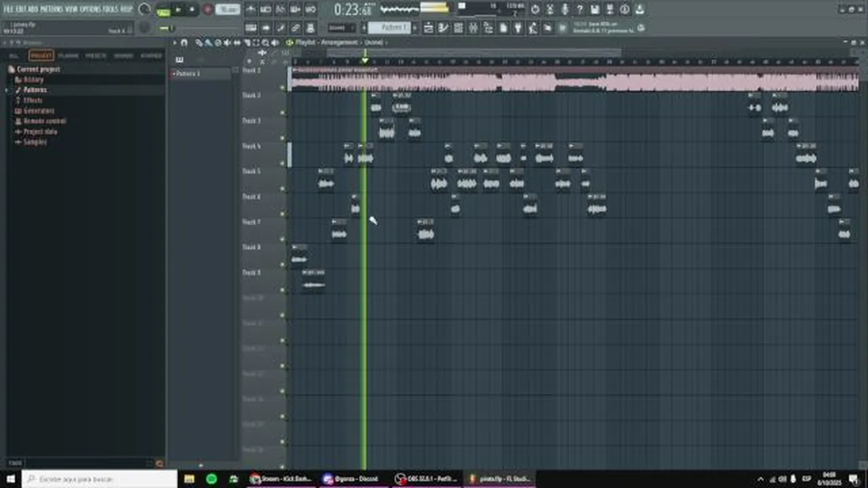This screenshot has width=868, height=488.
Task: Toggle the green mute light on Track 5
Action: [x=283, y=189]
